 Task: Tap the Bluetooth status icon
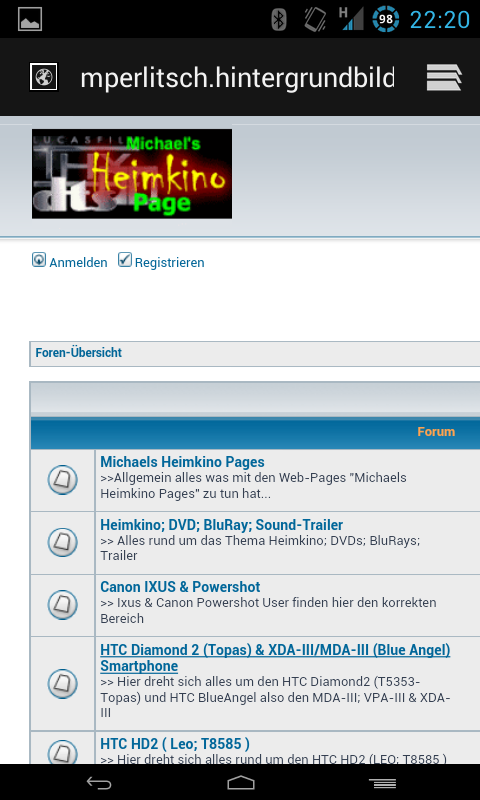pos(279,19)
